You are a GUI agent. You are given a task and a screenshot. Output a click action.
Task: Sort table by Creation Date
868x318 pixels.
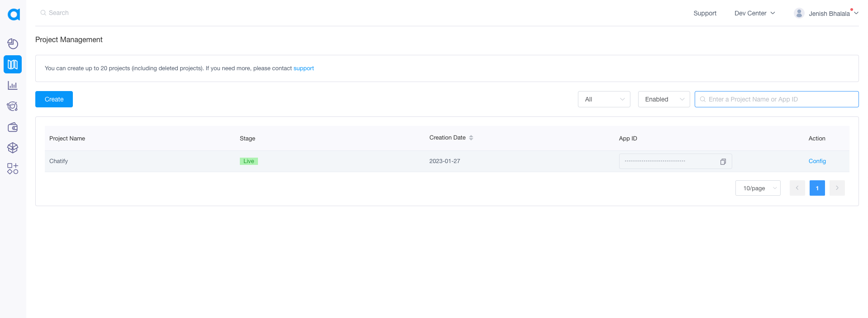point(471,138)
